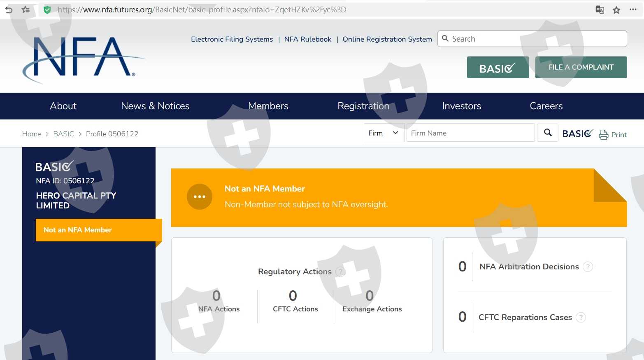Viewport: 644px width, 360px height.
Task: Click the Not an NFA Member banner heading
Action: [265, 189]
